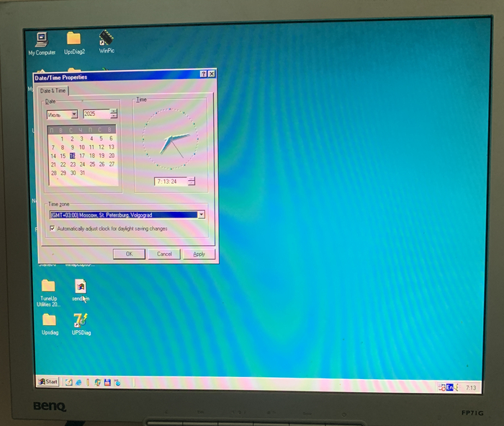Click the En language indicator in tray

(x=450, y=387)
